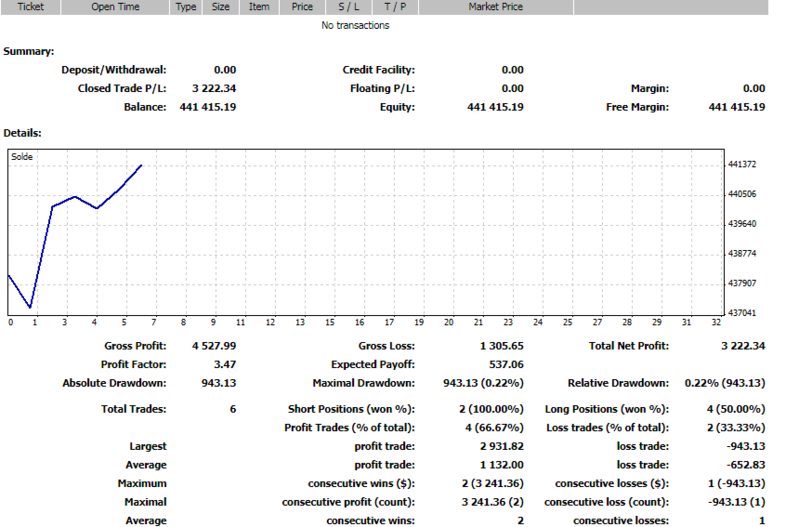
Task: Click the 437907 chart axis value
Action: click(742, 283)
